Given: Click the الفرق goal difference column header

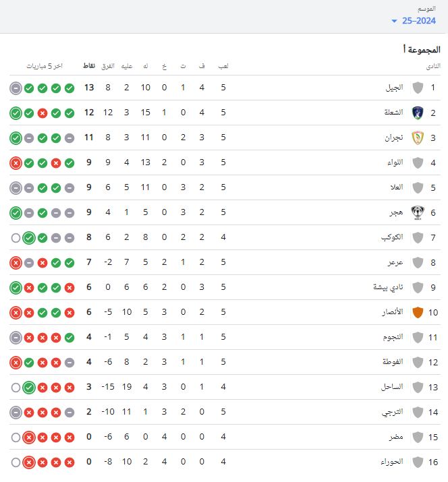Looking at the screenshot, I should coord(107,66).
